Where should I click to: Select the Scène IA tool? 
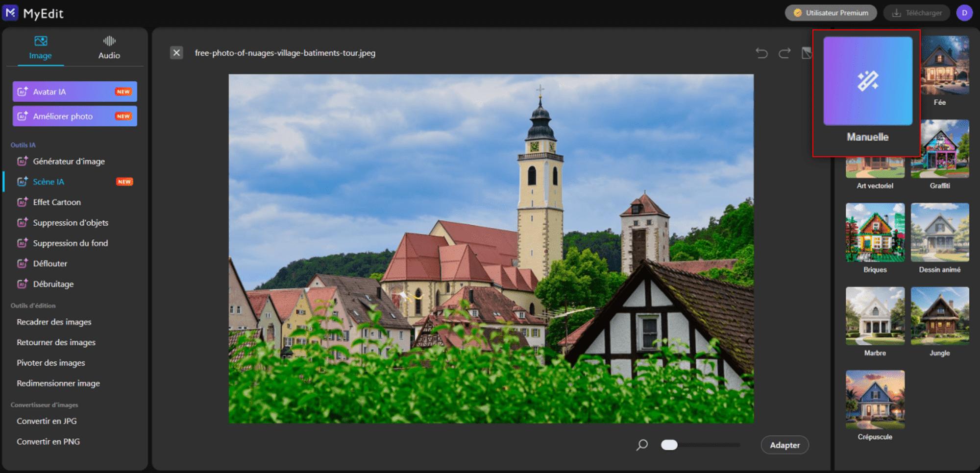coord(75,182)
